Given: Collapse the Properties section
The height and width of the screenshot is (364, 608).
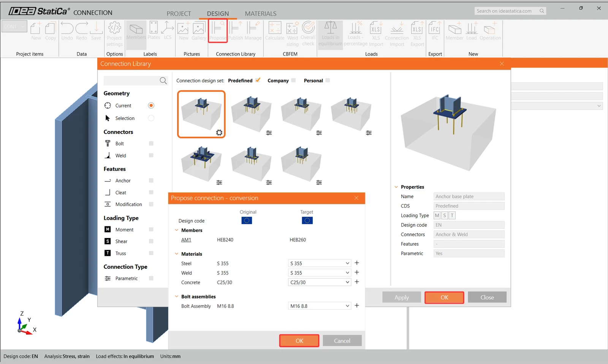Looking at the screenshot, I should (396, 187).
